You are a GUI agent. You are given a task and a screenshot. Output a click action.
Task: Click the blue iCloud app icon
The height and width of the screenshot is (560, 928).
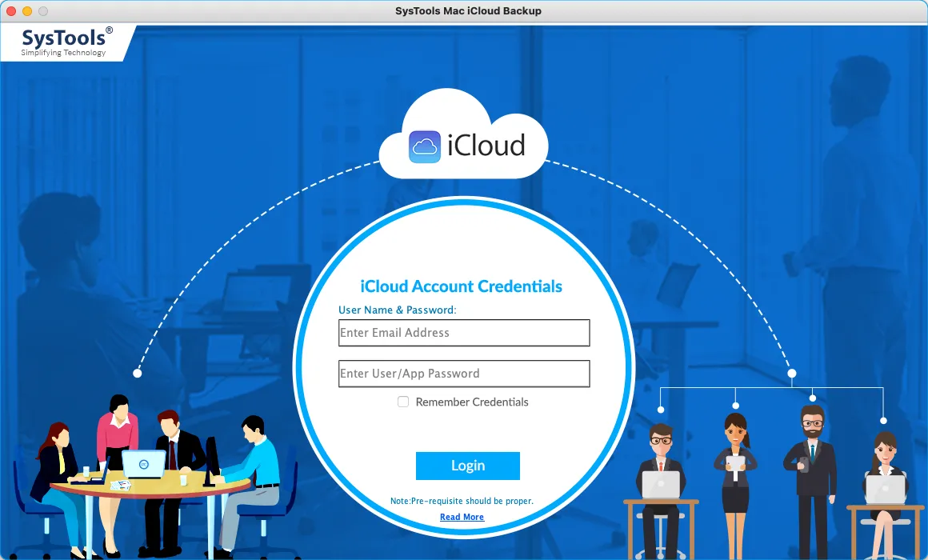(425, 146)
